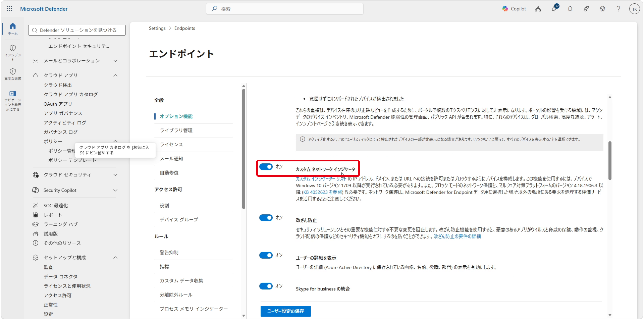This screenshot has width=644, height=319.
Task: Open the app launcher waffle icon
Action: (9, 9)
